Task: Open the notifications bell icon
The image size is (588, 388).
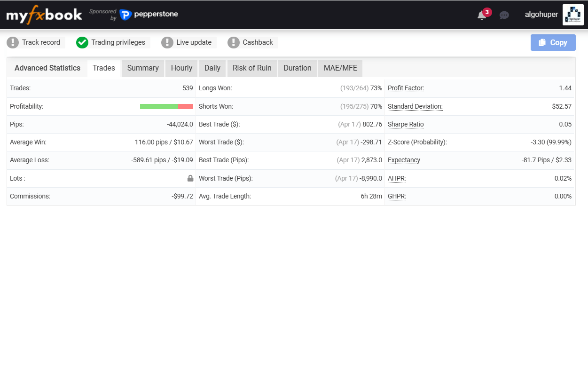Action: pos(481,16)
